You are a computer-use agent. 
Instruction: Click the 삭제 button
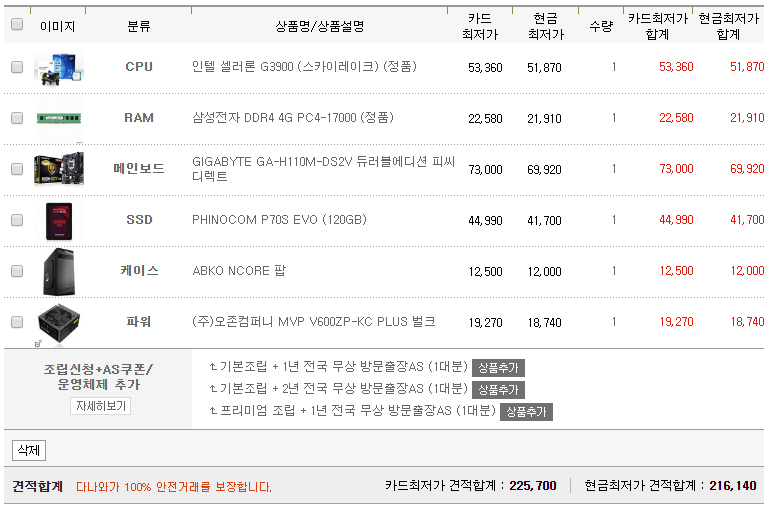click(x=29, y=450)
